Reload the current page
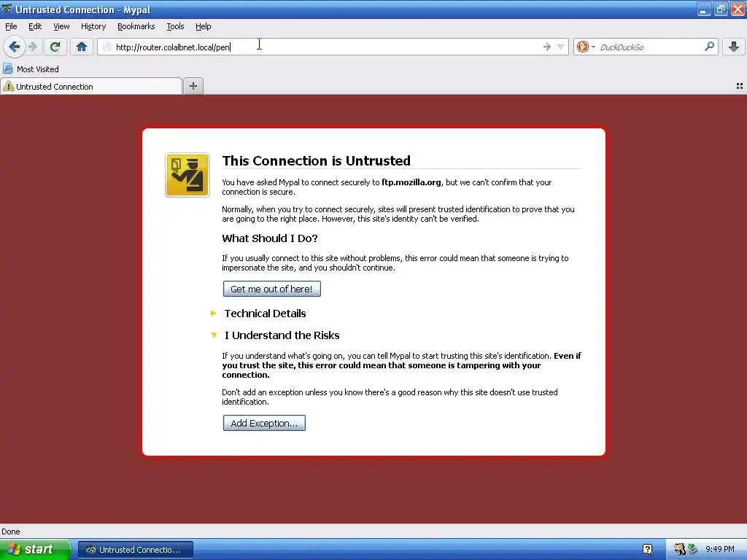Screen dimensions: 747x560 point(55,47)
